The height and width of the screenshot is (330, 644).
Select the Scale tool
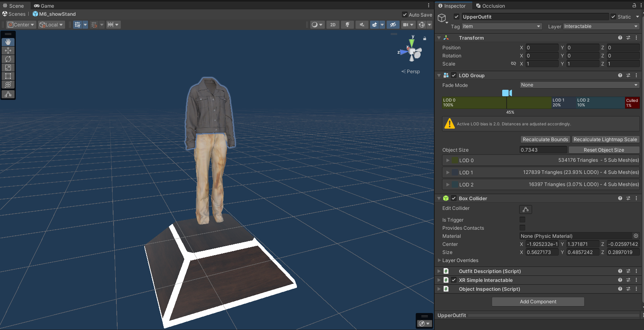(8, 68)
